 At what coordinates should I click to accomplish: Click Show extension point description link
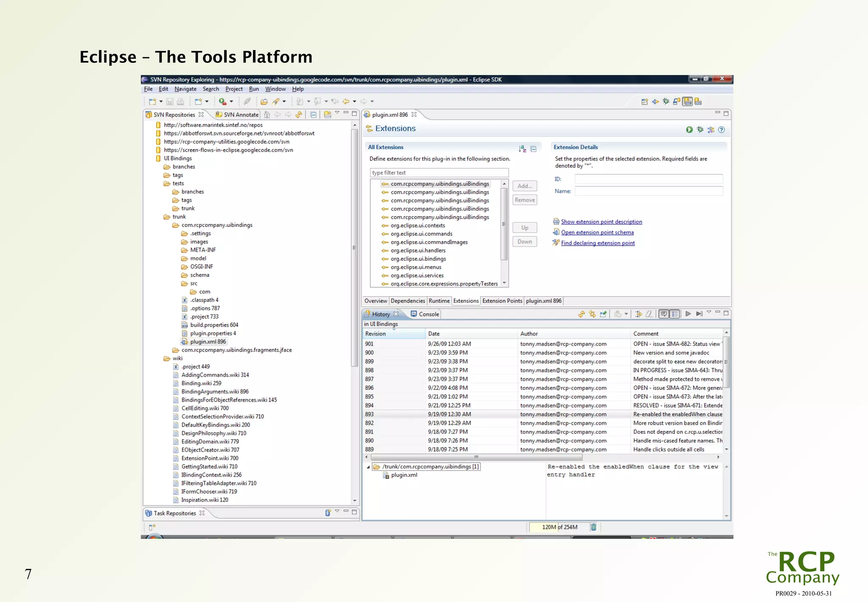click(x=601, y=222)
